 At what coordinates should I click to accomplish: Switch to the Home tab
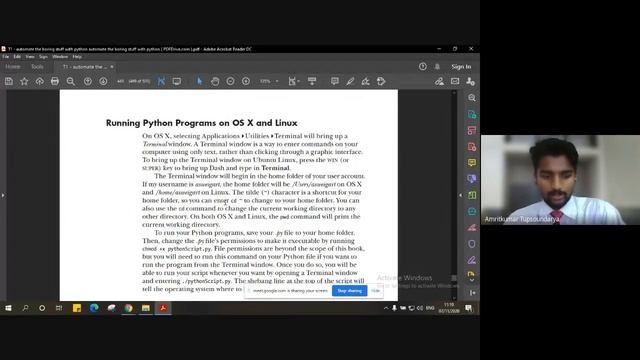tap(13, 67)
